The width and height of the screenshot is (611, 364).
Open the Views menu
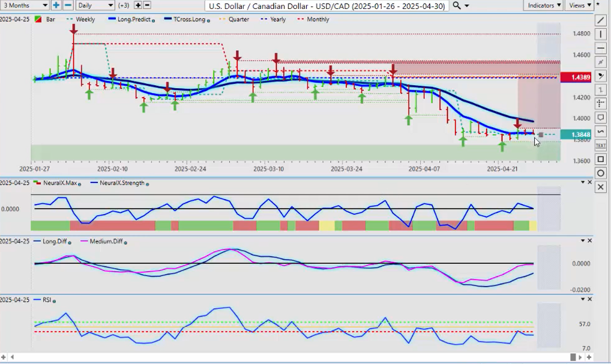[x=579, y=5]
